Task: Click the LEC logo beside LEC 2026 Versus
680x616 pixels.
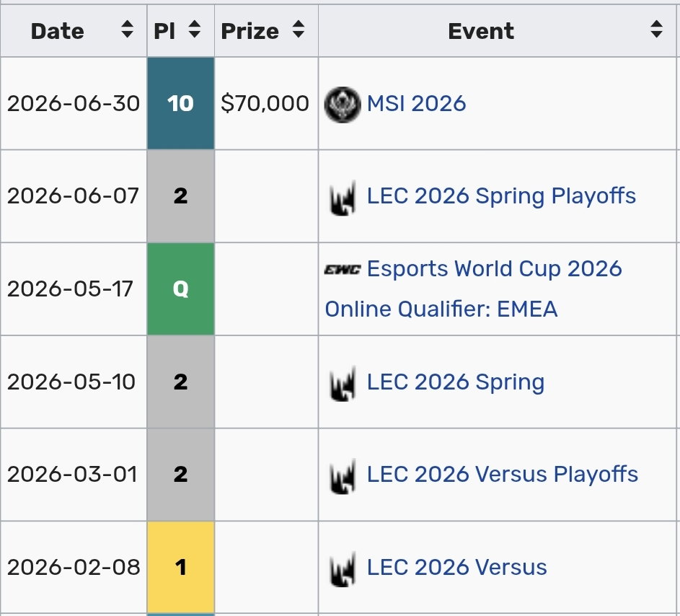Action: 343,569
